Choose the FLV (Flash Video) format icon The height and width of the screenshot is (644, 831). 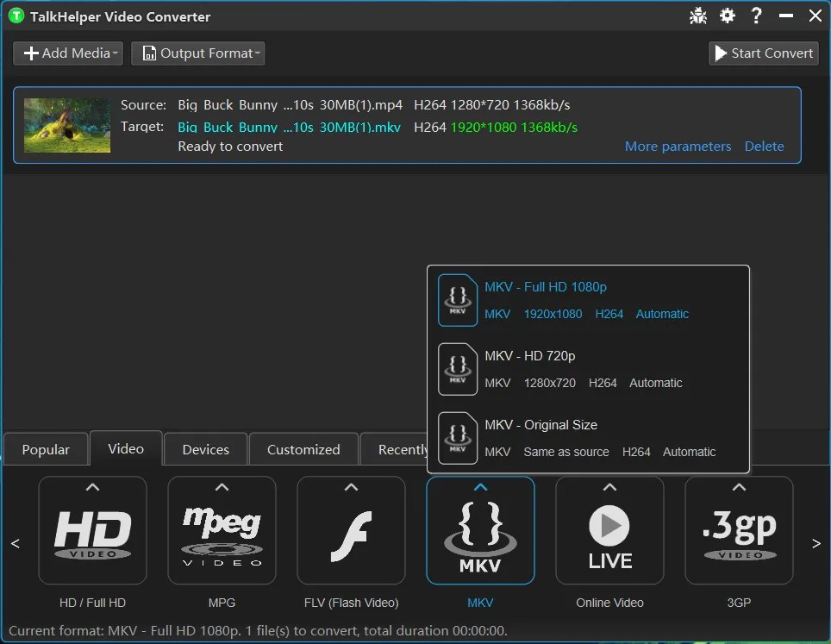tap(351, 530)
